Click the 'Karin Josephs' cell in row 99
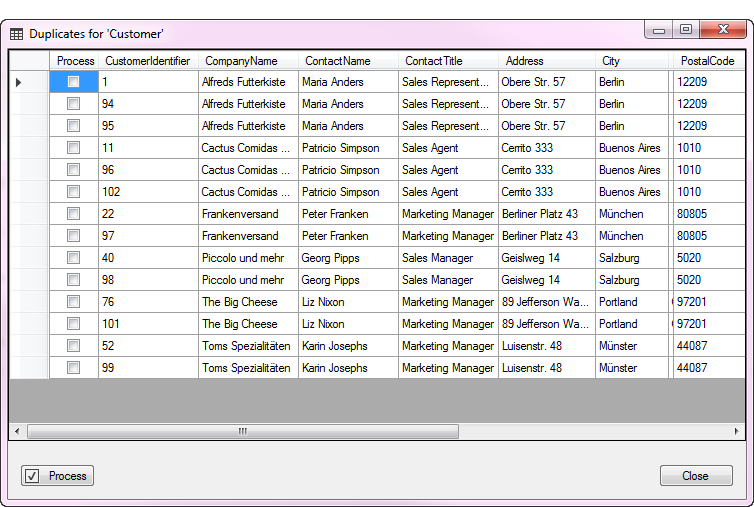 (x=348, y=368)
